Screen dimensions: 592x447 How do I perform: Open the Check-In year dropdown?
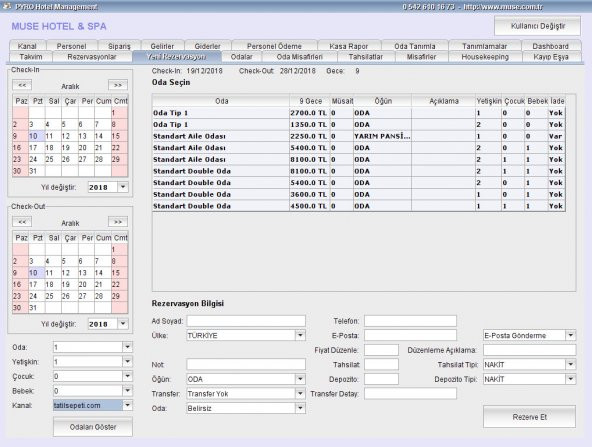pos(123,187)
